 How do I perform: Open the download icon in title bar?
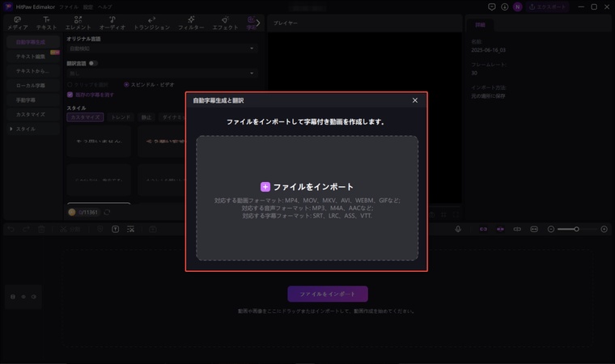[505, 6]
